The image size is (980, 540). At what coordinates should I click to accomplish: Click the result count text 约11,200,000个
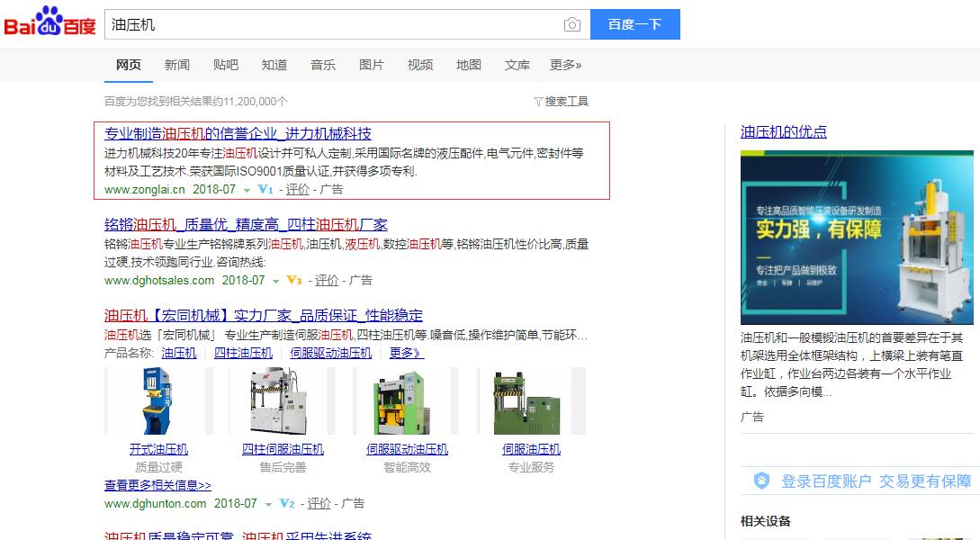[x=251, y=101]
